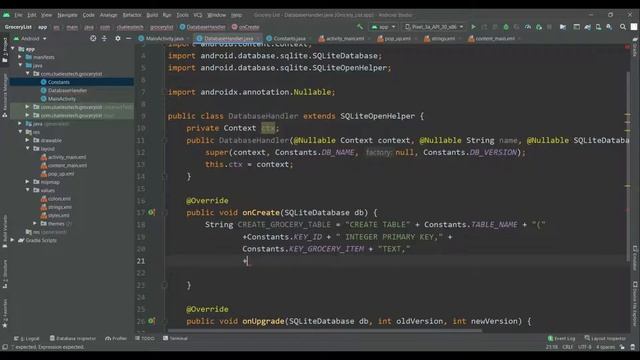
Task: Click the onCreate breadcrumb in navigation bar
Action: 246,27
